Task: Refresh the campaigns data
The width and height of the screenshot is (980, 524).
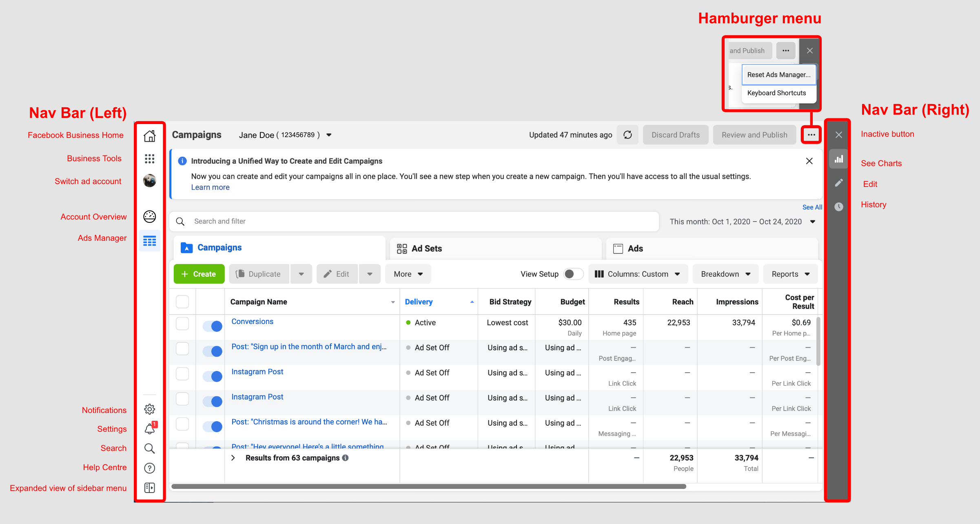Action: (627, 135)
